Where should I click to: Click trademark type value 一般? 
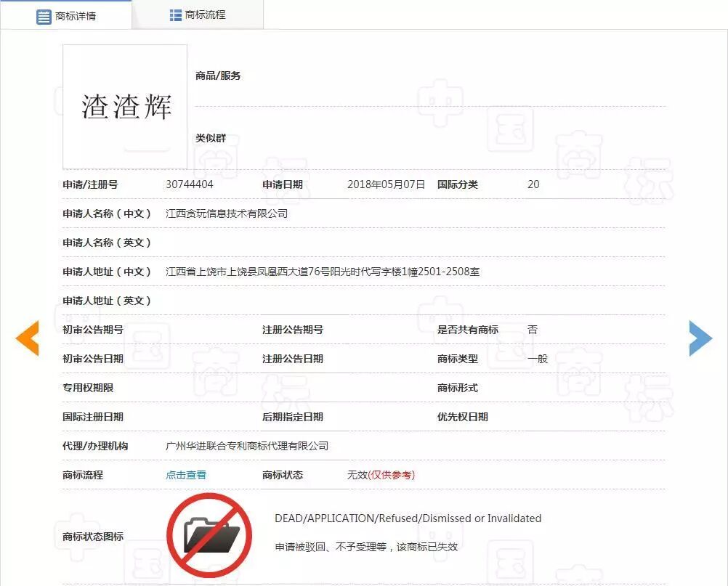(538, 359)
